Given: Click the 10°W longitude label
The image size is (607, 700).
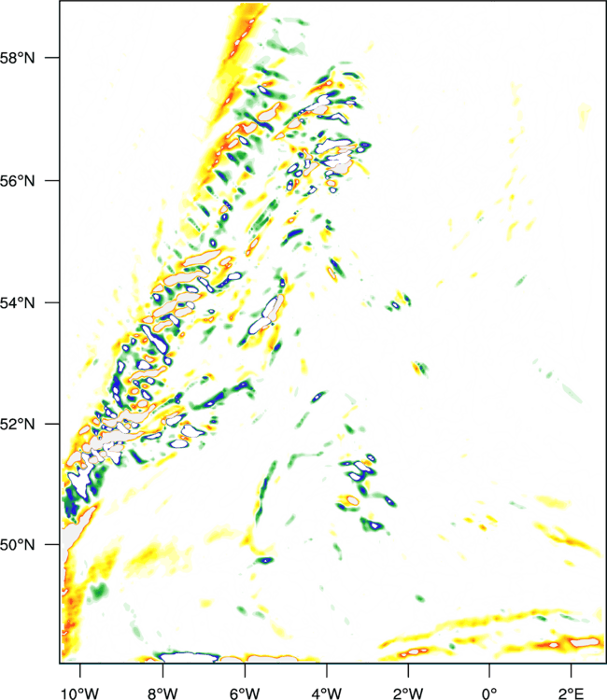Looking at the screenshot, I should 79,693.
